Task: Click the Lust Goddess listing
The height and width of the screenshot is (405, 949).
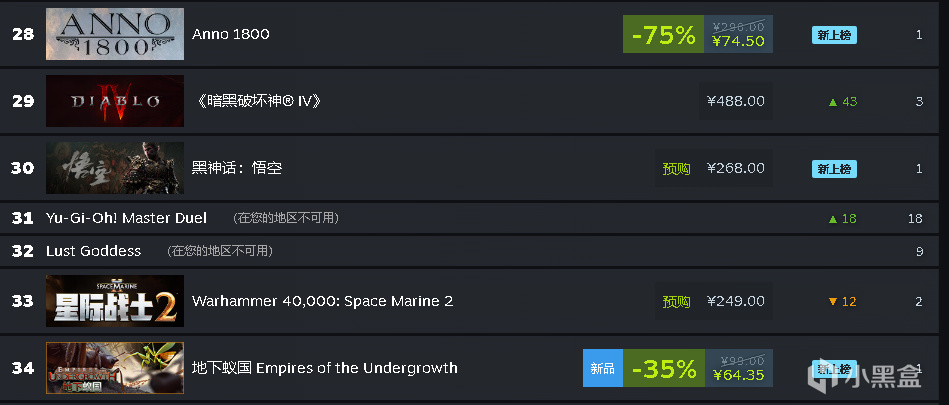Action: 94,251
